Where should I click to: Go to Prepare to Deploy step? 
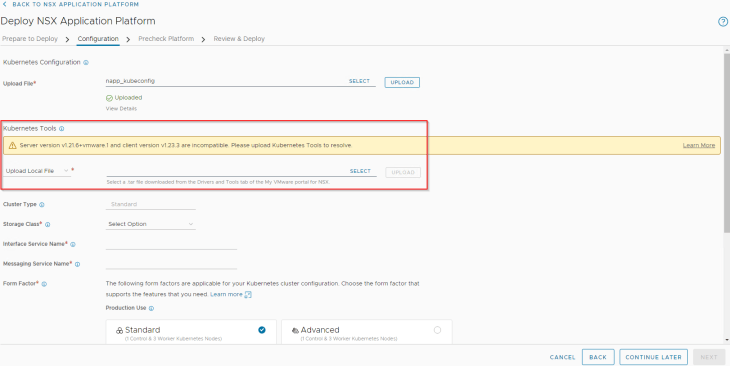click(x=30, y=39)
